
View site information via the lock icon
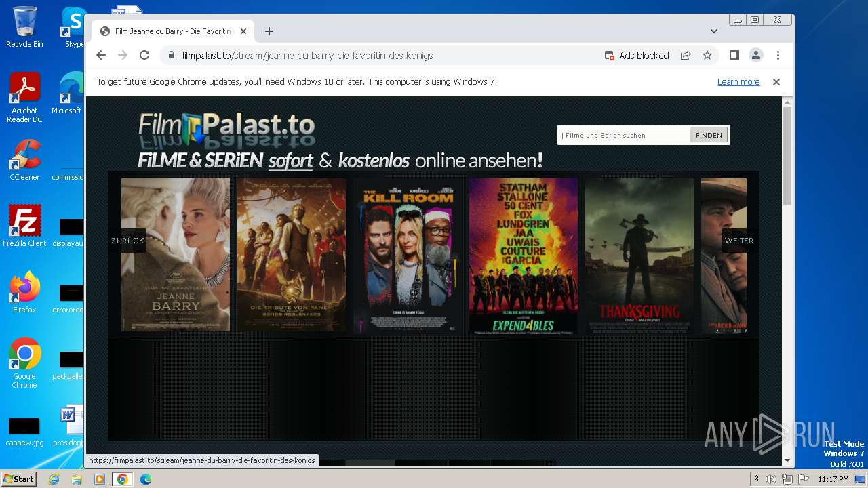pos(171,56)
